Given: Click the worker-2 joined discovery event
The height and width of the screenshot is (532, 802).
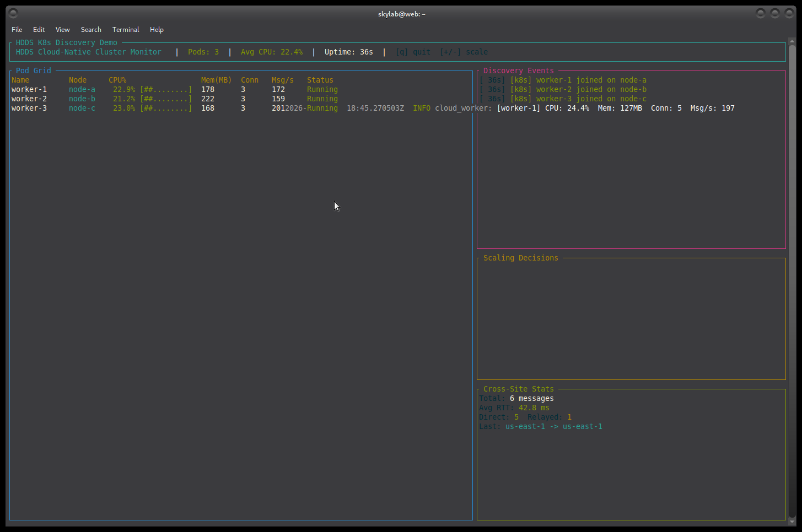Looking at the screenshot, I should (563, 90).
